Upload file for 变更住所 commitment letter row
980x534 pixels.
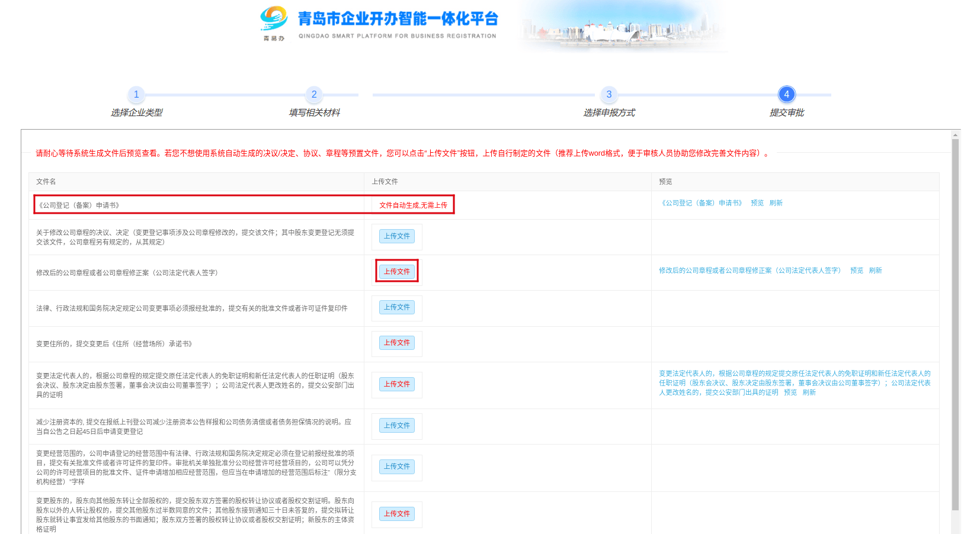coord(396,343)
